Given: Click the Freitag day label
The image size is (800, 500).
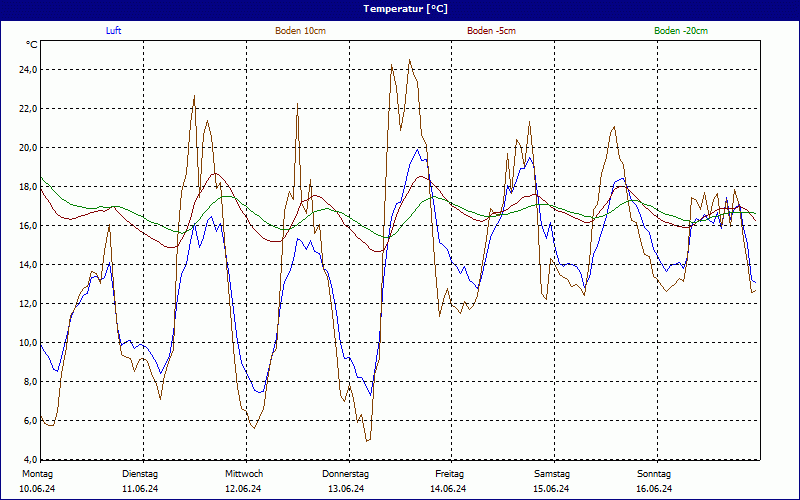Looking at the screenshot, I should point(450,474).
